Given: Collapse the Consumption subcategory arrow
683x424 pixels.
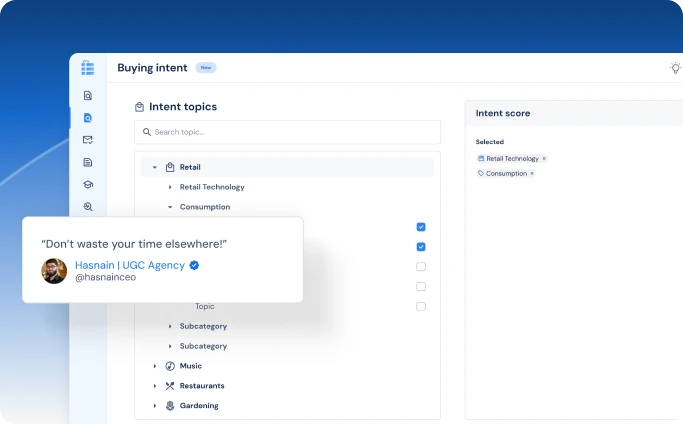Looking at the screenshot, I should pos(170,207).
